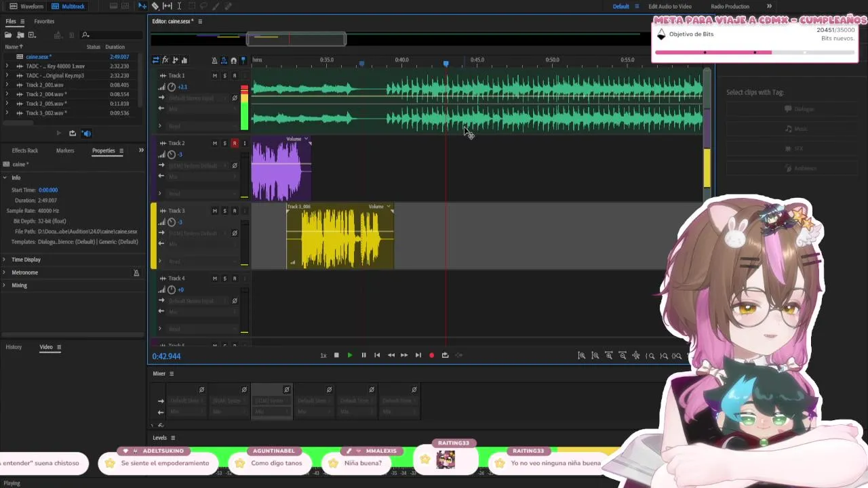Image resolution: width=868 pixels, height=488 pixels.
Task: Solo Track 4
Action: (x=224, y=279)
